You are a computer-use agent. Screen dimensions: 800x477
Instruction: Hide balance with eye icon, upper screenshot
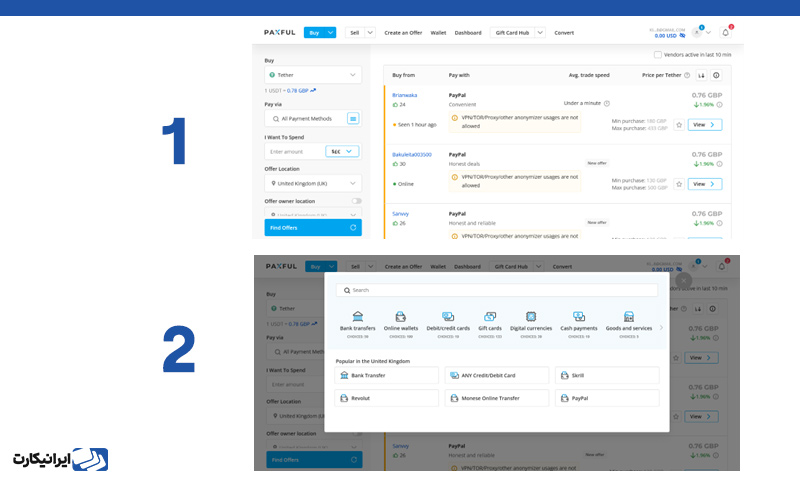682,36
